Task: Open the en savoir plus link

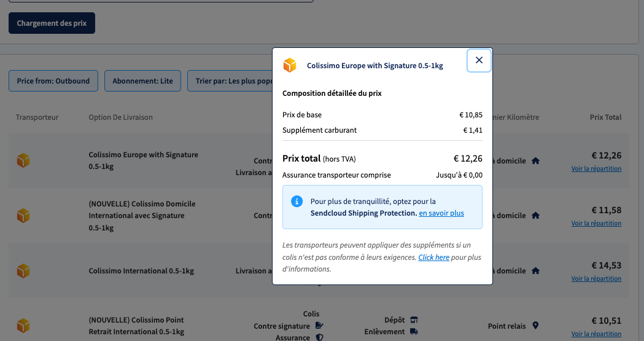Action: click(x=441, y=213)
